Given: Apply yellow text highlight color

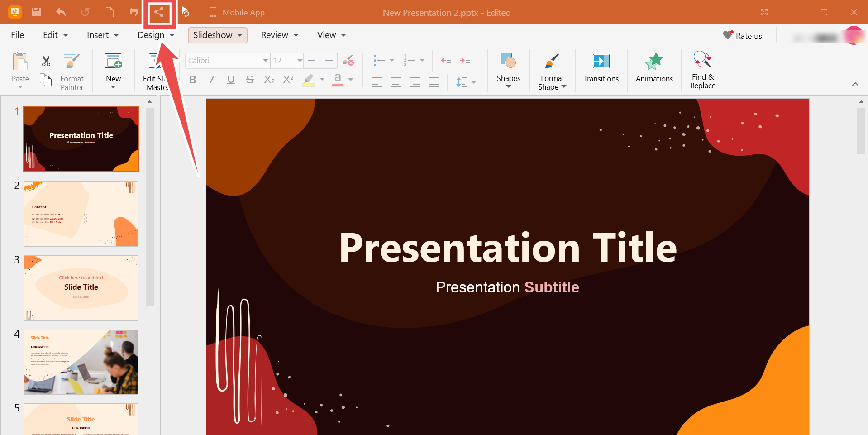Looking at the screenshot, I should point(309,80).
